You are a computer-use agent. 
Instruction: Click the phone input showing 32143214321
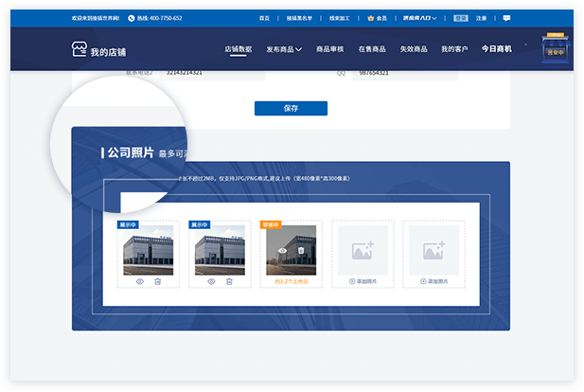(x=212, y=74)
